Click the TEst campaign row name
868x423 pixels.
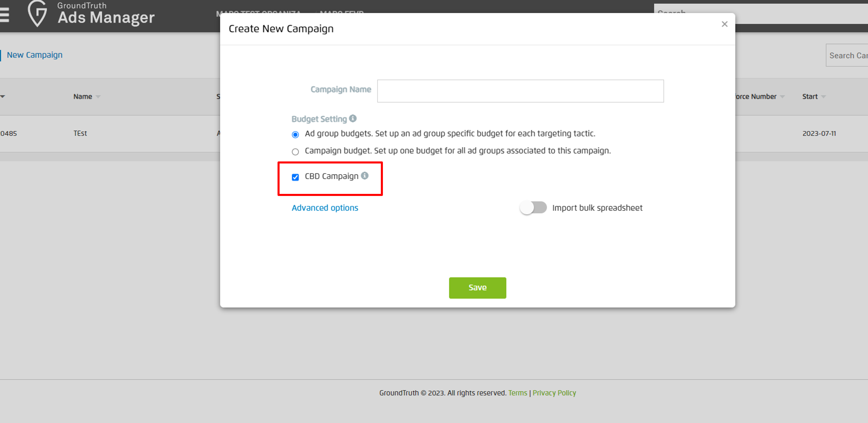point(80,133)
